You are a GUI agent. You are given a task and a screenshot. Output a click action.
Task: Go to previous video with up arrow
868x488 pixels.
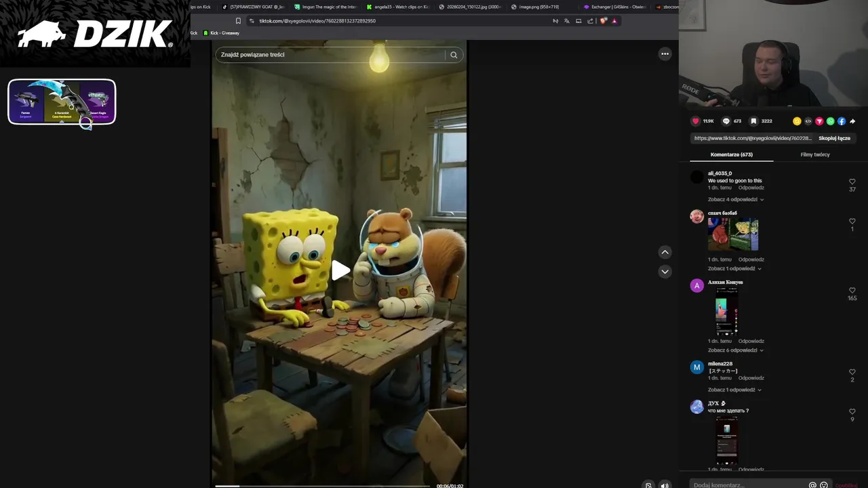[x=665, y=252]
